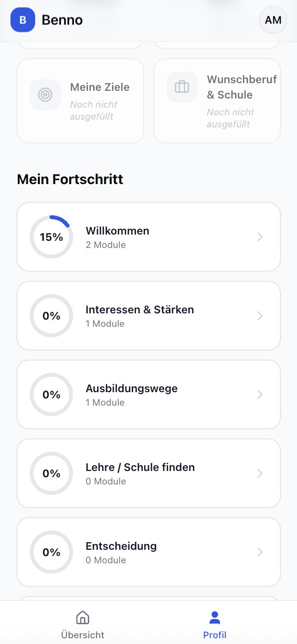The image size is (297, 644).
Task: Tap the Mein Fortschritt heading
Action: pyautogui.click(x=70, y=179)
